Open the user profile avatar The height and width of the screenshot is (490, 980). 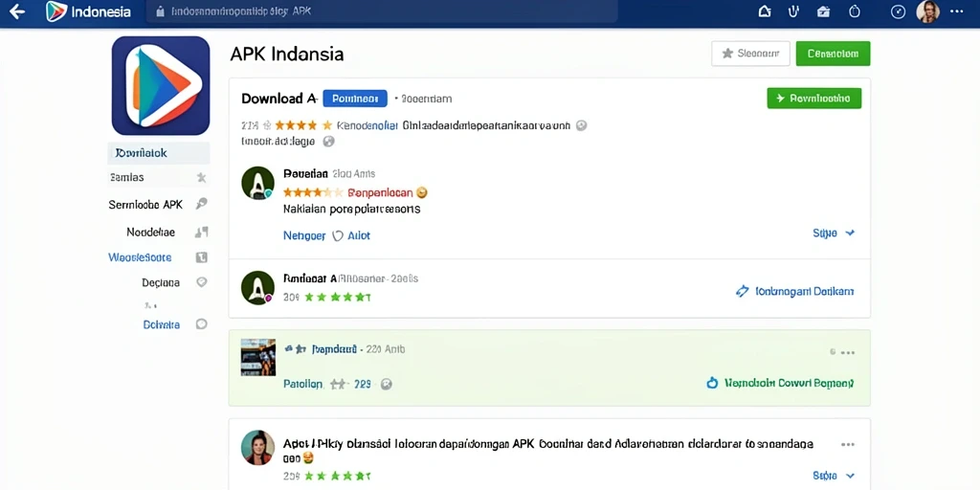point(927,11)
